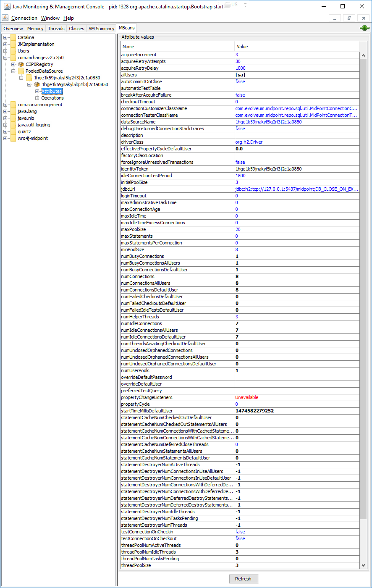Click the attribute table scrollbar down arrow
Screen dimensions: 372x588
[x=364, y=565]
